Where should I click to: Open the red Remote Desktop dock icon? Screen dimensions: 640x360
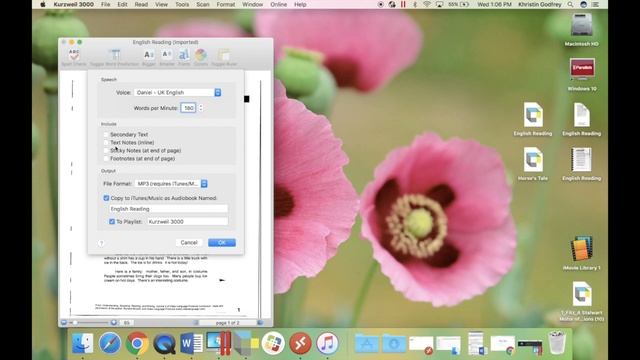[x=300, y=343]
